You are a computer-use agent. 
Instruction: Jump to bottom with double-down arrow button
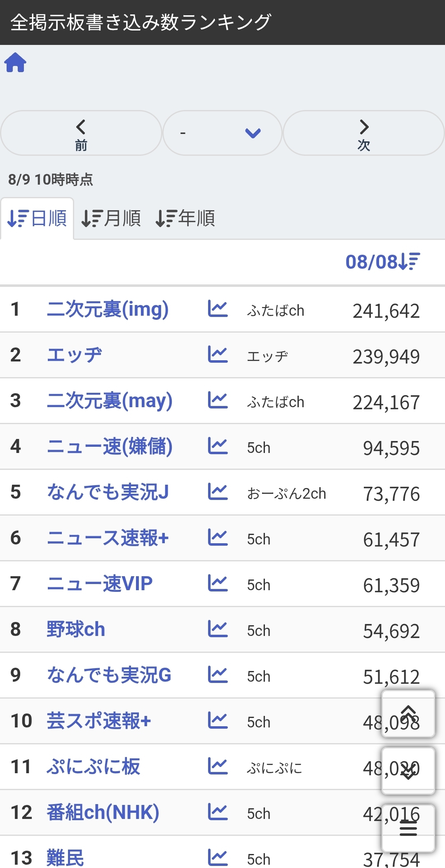coord(408,771)
